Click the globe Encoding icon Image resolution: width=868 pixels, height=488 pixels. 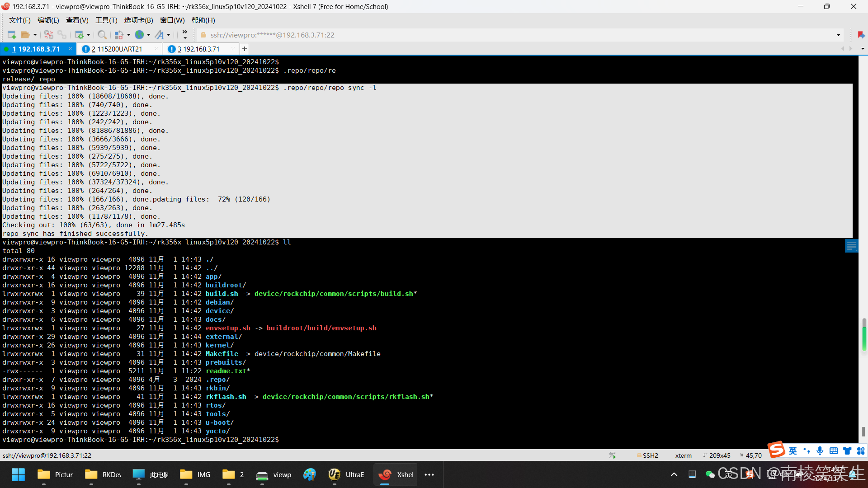tap(139, 35)
